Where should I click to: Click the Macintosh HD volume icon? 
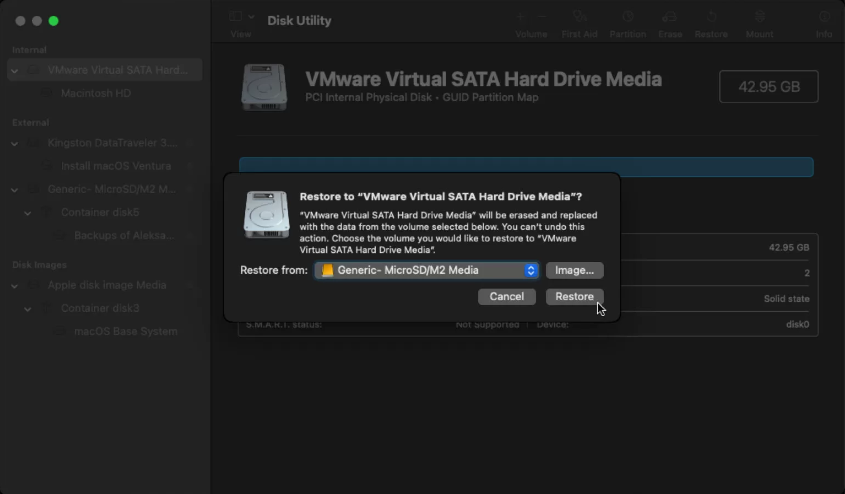point(47,93)
